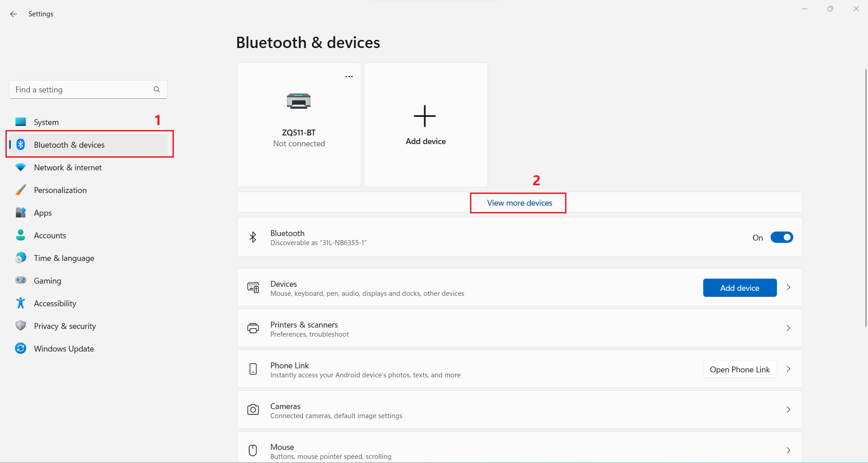Click the Privacy & security shield icon

pyautogui.click(x=21, y=326)
